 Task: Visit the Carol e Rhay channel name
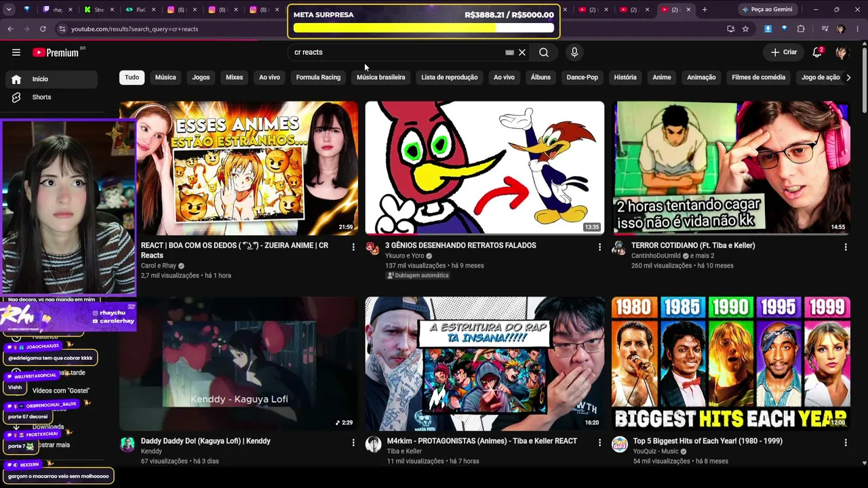(159, 266)
